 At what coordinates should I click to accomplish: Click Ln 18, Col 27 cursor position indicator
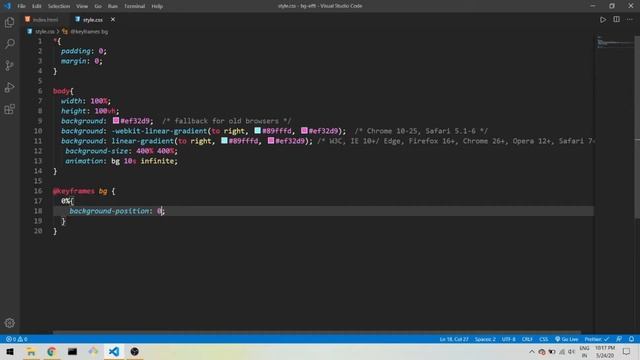(x=454, y=339)
